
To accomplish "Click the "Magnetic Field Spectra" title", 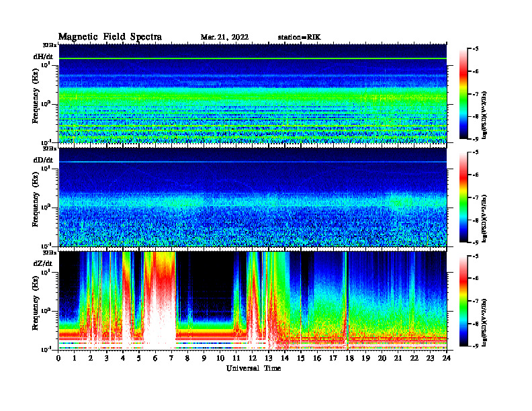I will coord(110,37).
